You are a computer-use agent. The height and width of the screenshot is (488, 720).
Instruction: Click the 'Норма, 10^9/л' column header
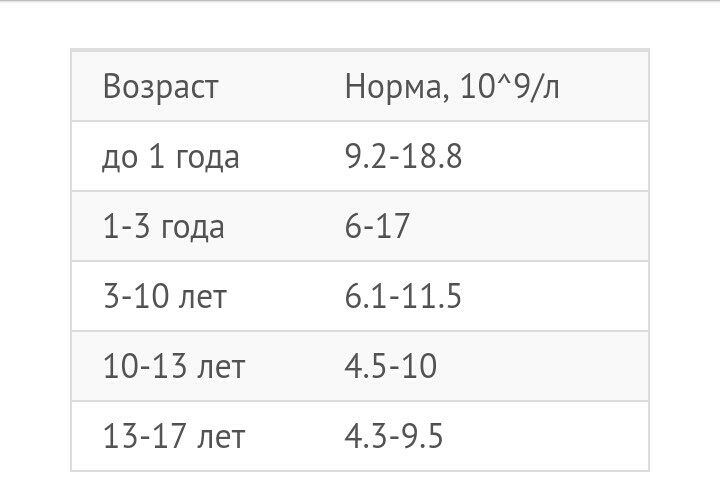(x=452, y=86)
